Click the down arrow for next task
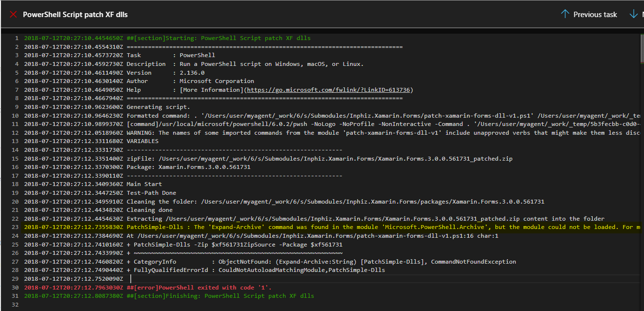The image size is (644, 311). pos(634,14)
